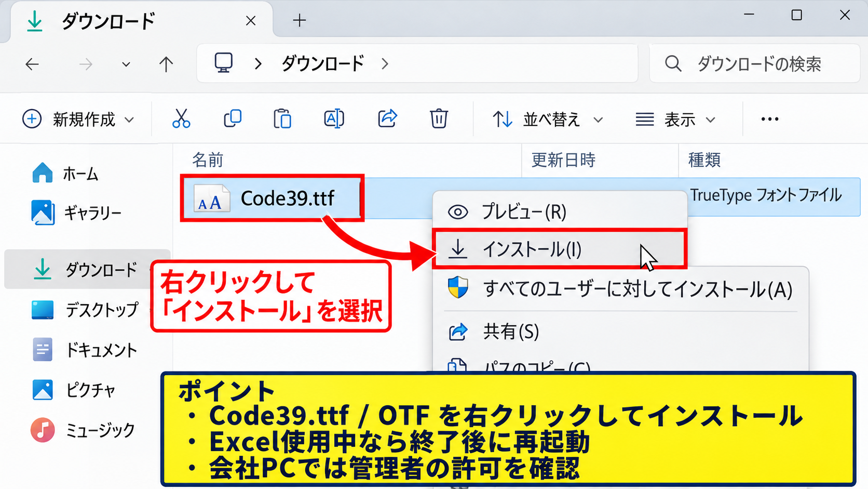Open the 並べ替え sort dropdown
Viewport: 868px width, 489px height.
click(x=548, y=119)
